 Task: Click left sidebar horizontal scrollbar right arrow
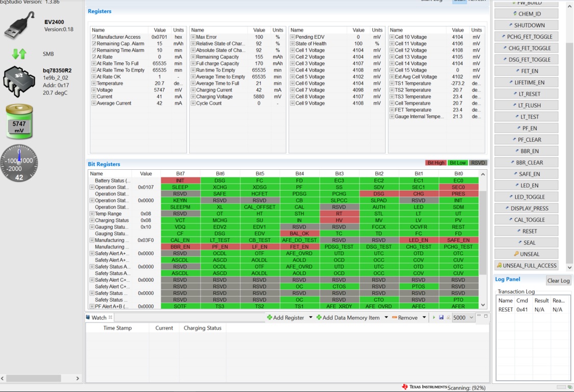(x=77, y=378)
